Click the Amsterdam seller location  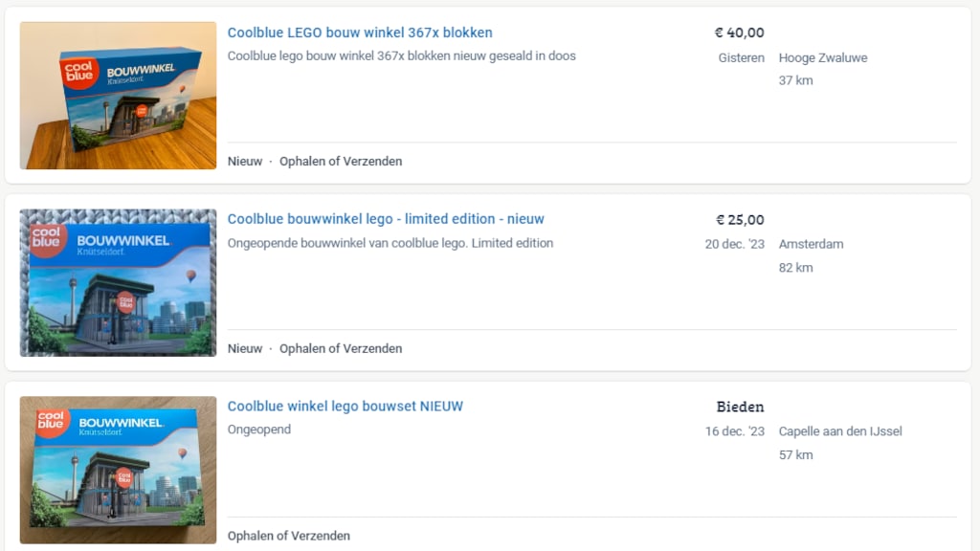811,244
